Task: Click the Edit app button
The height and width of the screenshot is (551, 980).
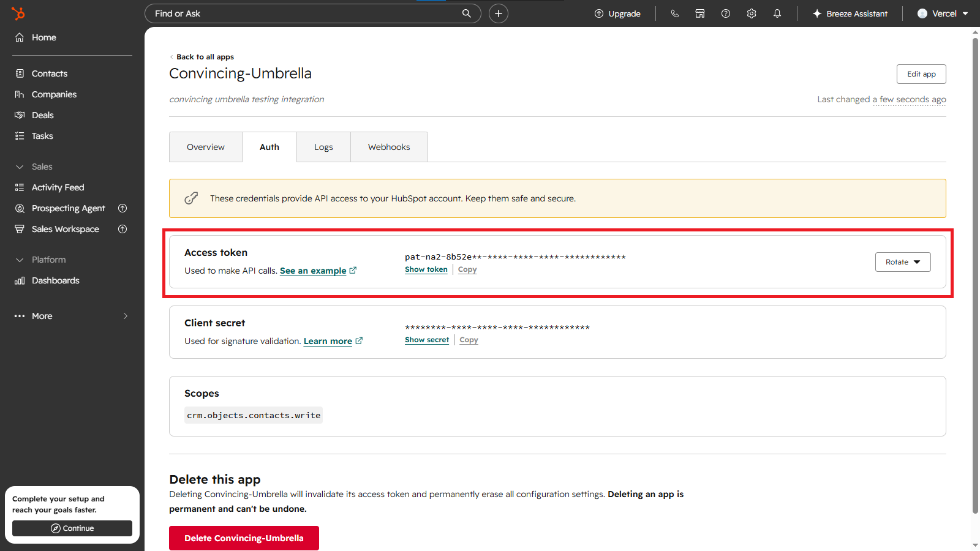Action: [921, 74]
